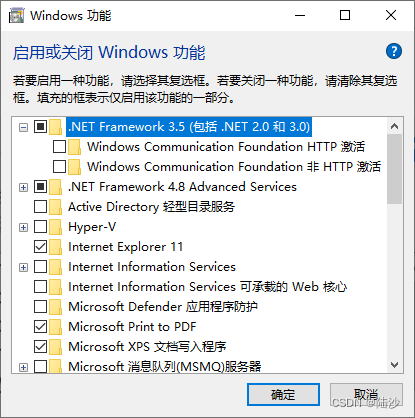
Task: Enable Windows Communication Foundation HTTP 激活 checkbox
Action: click(59, 147)
